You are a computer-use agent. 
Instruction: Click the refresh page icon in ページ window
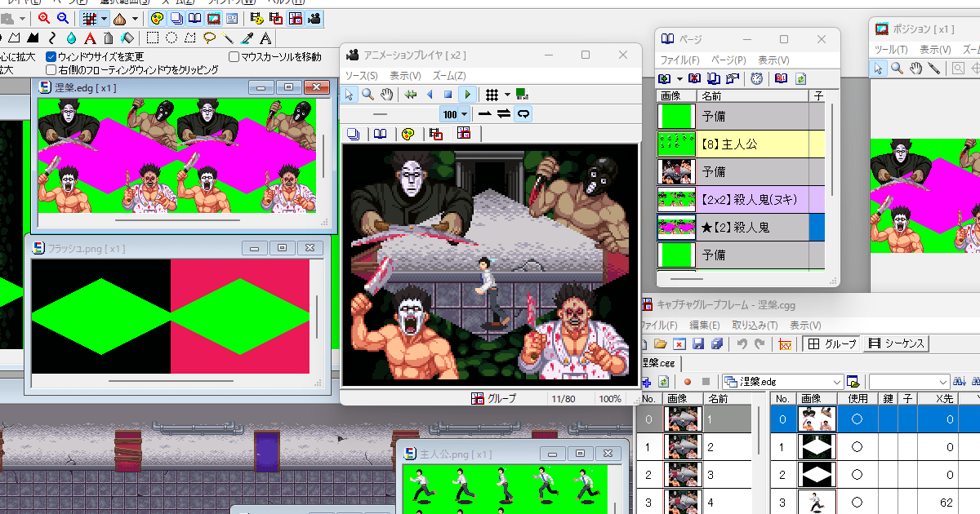click(800, 78)
